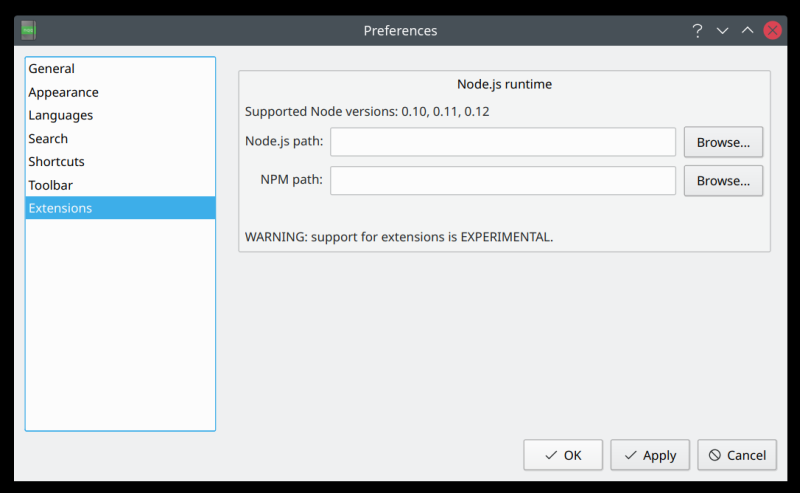Close the Preferences dialog with the red X

[x=772, y=30]
